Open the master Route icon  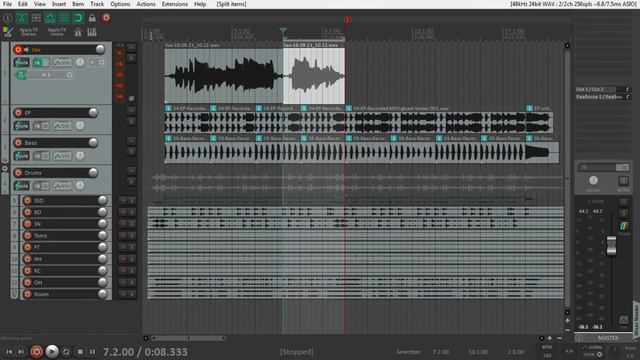623,226
